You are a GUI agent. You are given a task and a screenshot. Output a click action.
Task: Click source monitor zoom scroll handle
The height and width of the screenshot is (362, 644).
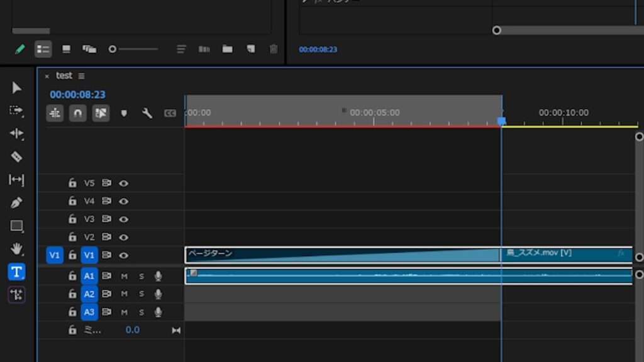click(x=497, y=30)
